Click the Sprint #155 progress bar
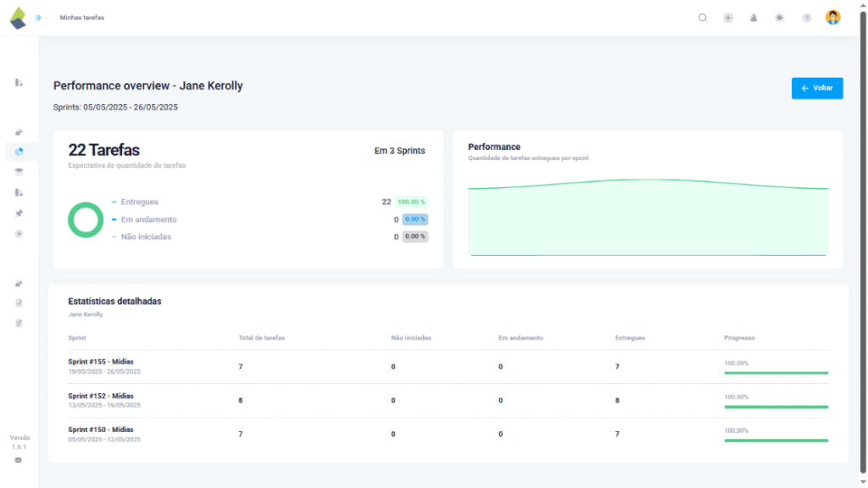Image resolution: width=868 pixels, height=488 pixels. click(x=776, y=373)
